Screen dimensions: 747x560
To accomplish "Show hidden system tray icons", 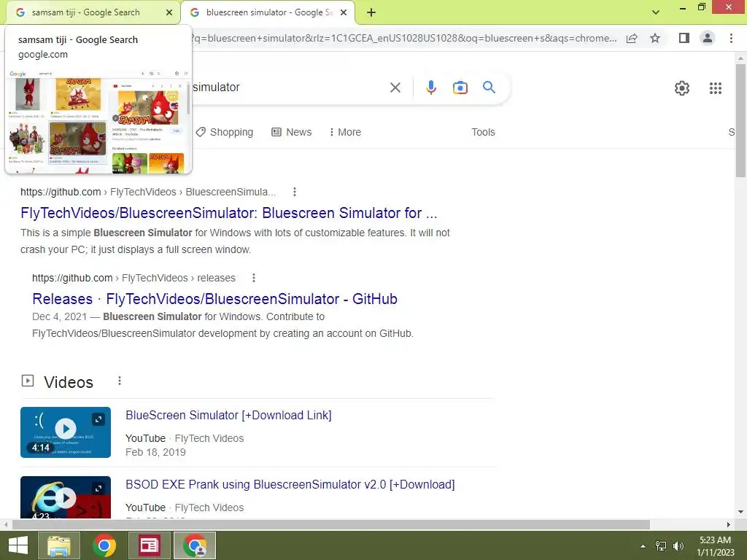I will 643,546.
